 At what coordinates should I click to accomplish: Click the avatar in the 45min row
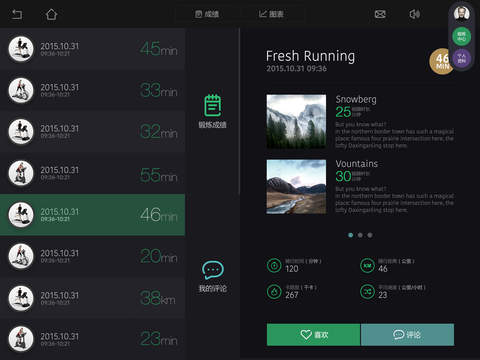pos(21,49)
